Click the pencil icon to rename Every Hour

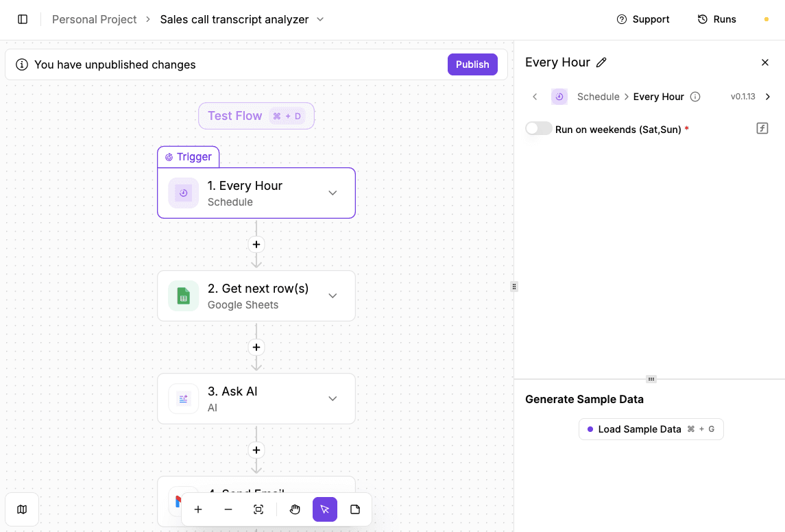(602, 62)
